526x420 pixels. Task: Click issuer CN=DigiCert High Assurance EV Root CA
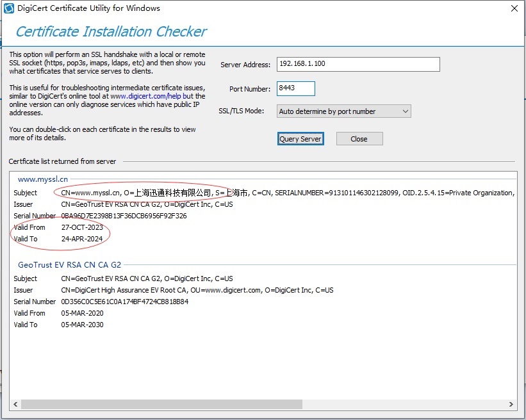point(197,290)
